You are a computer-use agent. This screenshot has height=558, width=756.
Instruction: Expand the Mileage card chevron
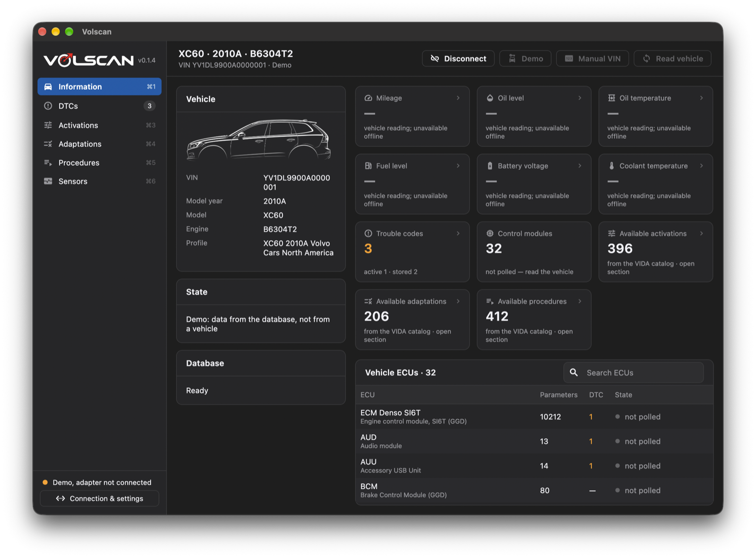(x=458, y=98)
